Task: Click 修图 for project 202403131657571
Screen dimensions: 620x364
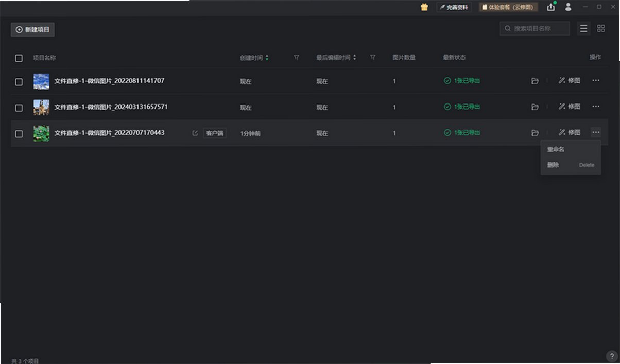Action: click(570, 107)
